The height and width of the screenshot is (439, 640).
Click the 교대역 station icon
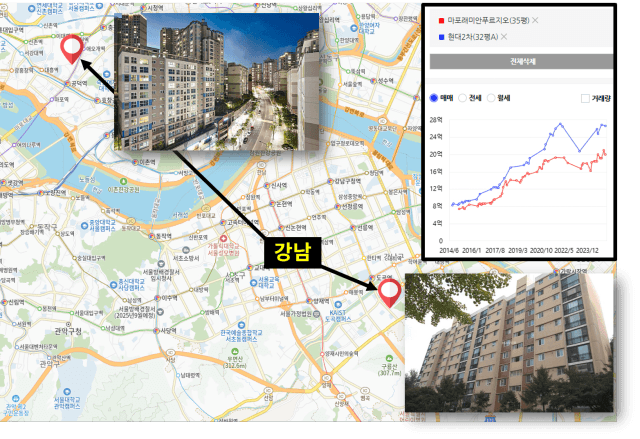(x=250, y=268)
